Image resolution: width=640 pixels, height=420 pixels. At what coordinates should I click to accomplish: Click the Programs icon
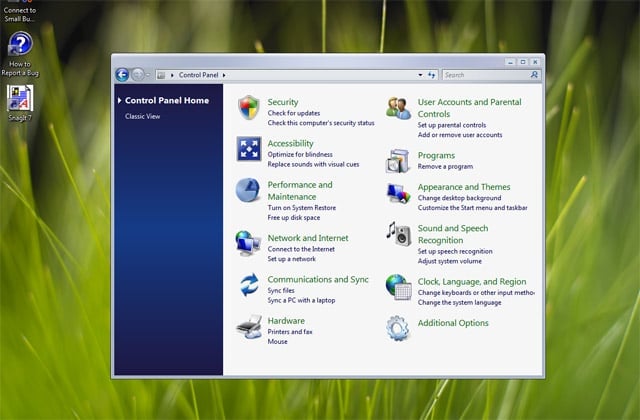tap(398, 161)
